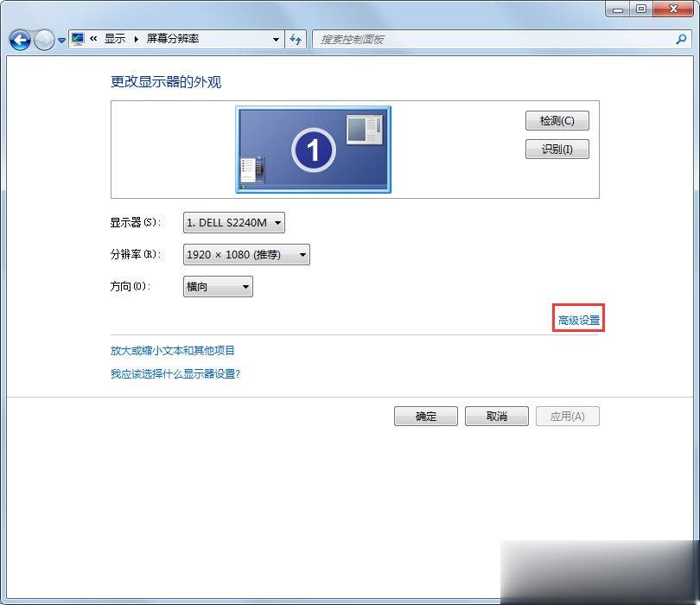
Task: Minimize the window
Action: [618, 9]
